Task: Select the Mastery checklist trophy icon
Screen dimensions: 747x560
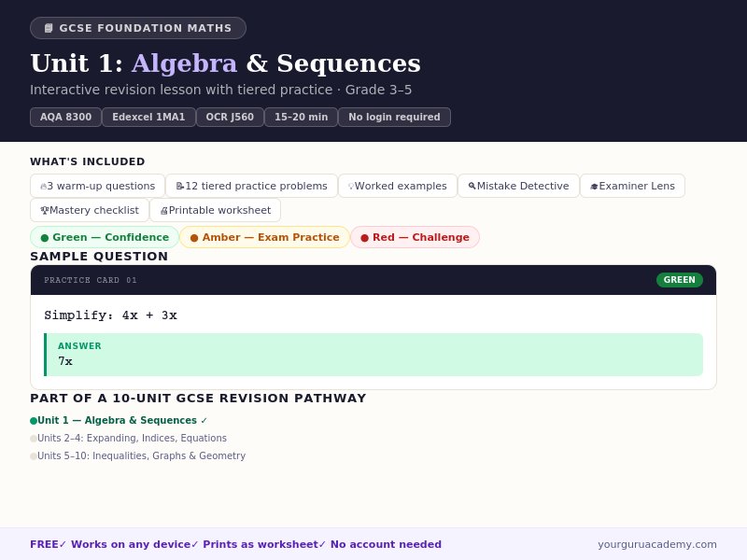Action: [45, 210]
